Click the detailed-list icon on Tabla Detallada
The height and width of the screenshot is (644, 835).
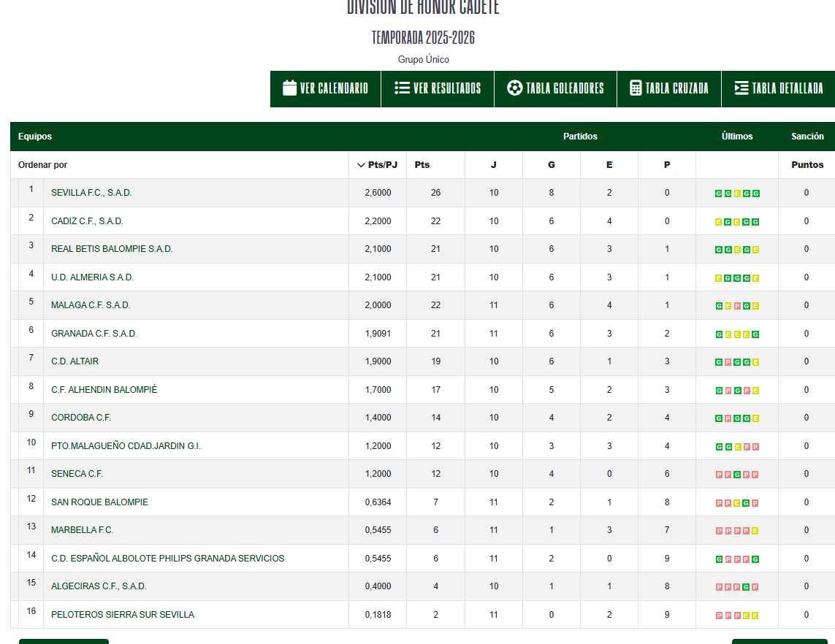741,88
